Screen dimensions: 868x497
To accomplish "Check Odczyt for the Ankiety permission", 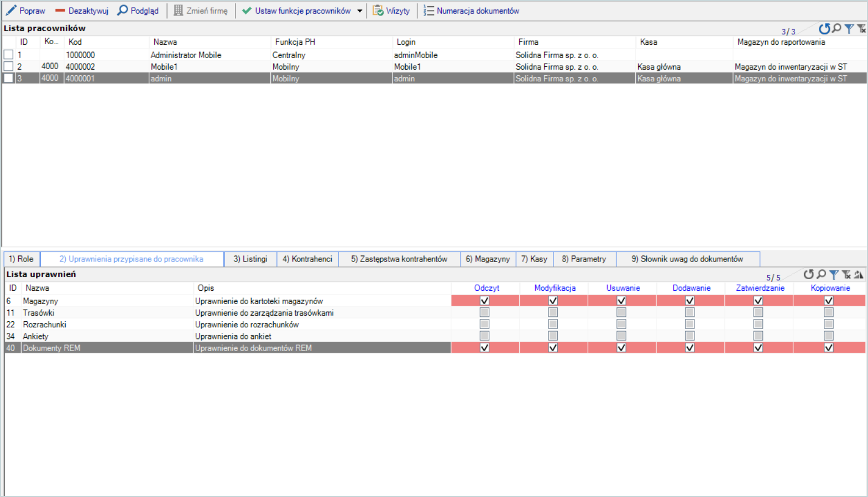I will click(x=485, y=336).
